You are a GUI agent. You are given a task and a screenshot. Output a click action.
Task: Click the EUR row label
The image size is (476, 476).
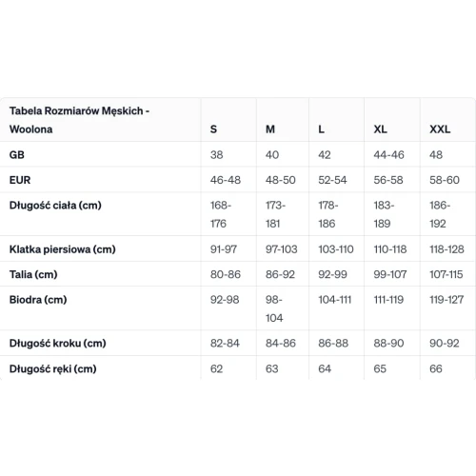(20, 180)
